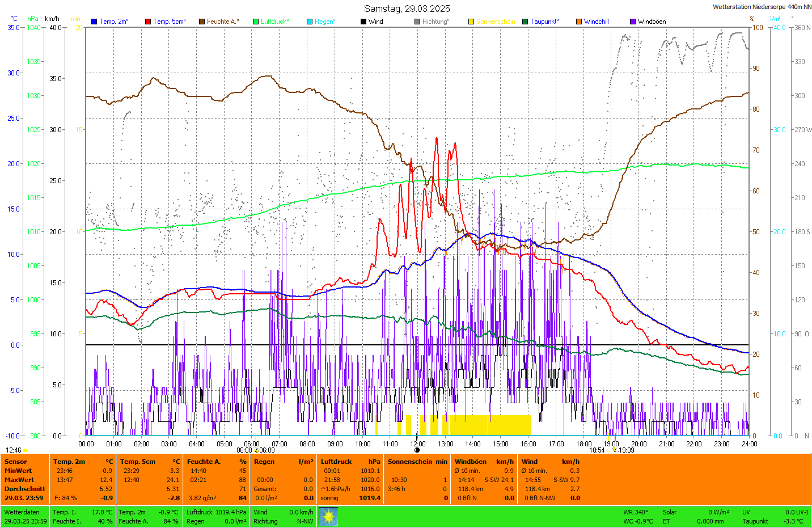Click the Taupunkt* legend label

544,22
